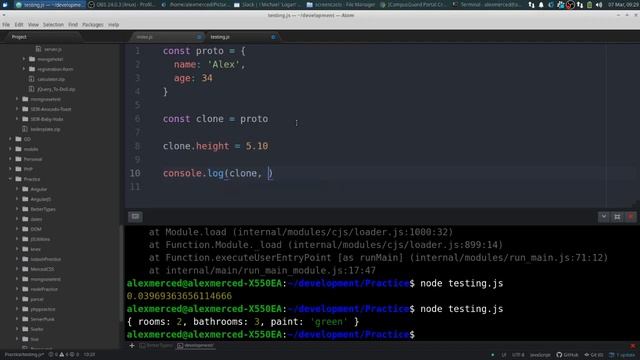Click the terminal input keyboard icon
This screenshot has width=640, height=360.
coord(135,217)
